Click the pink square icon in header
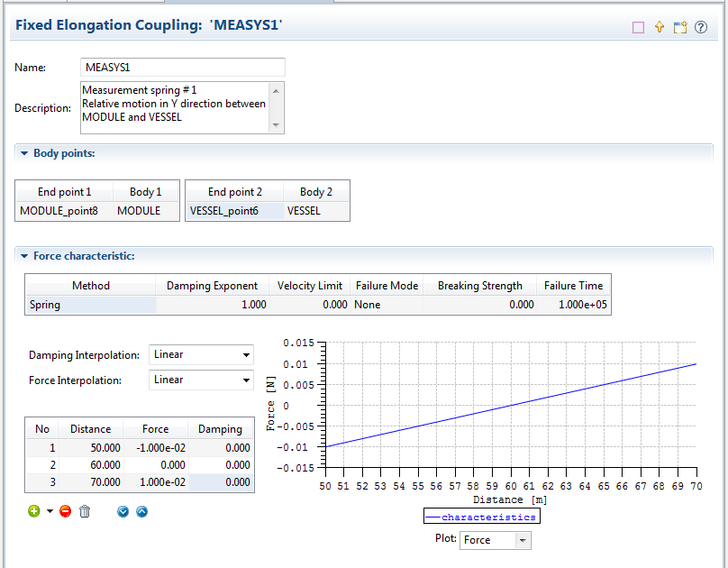 point(639,27)
